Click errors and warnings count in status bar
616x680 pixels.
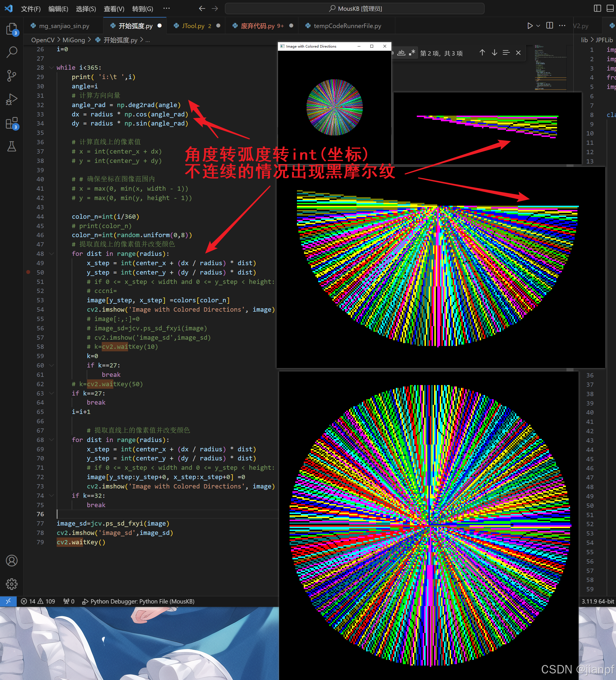(x=38, y=602)
